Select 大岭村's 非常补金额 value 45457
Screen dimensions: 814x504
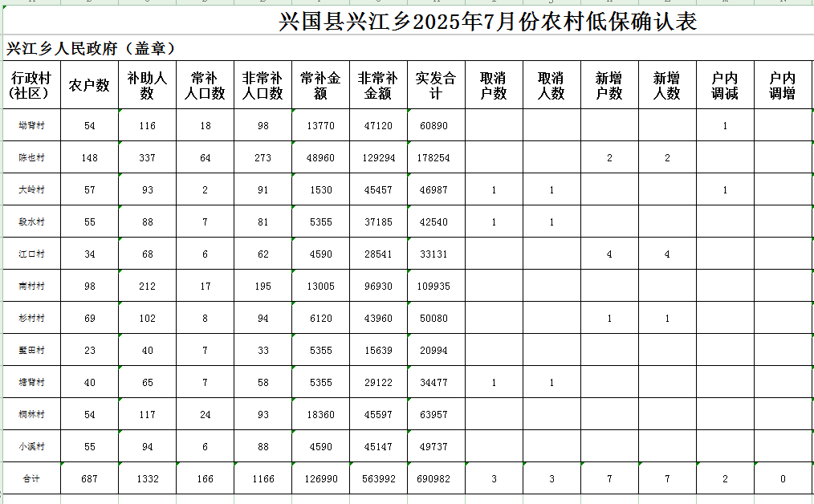(378, 190)
